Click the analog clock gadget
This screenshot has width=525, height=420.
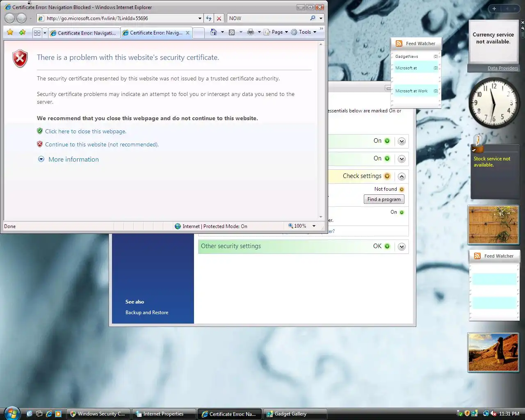click(494, 102)
